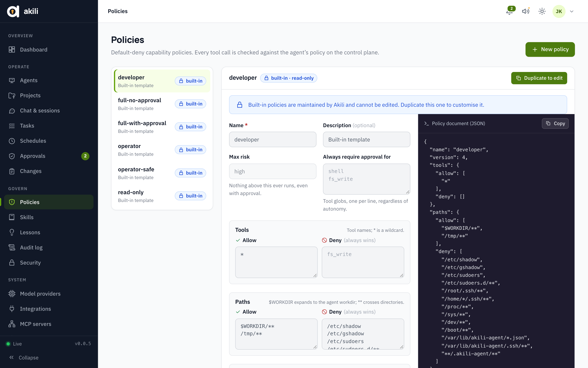The image size is (588, 368).
Task: Click the Name field with developer
Action: [x=273, y=139]
